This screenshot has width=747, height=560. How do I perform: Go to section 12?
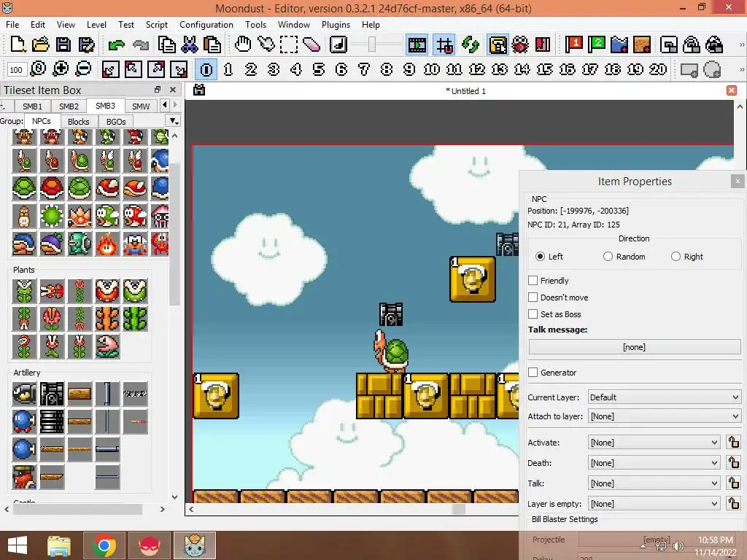point(477,69)
